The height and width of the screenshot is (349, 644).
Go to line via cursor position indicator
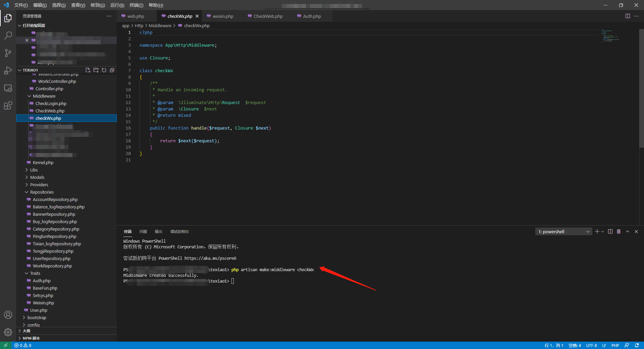[554, 345]
